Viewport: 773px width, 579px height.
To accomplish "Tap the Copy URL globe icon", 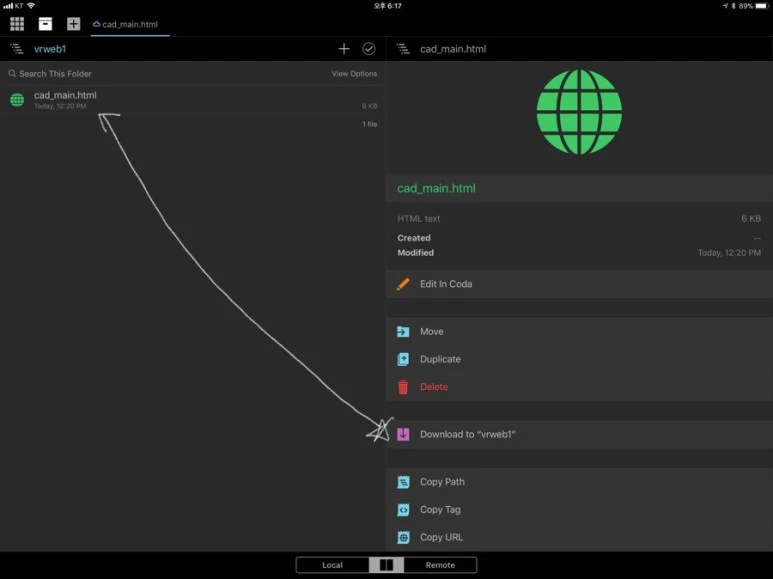I will point(403,537).
